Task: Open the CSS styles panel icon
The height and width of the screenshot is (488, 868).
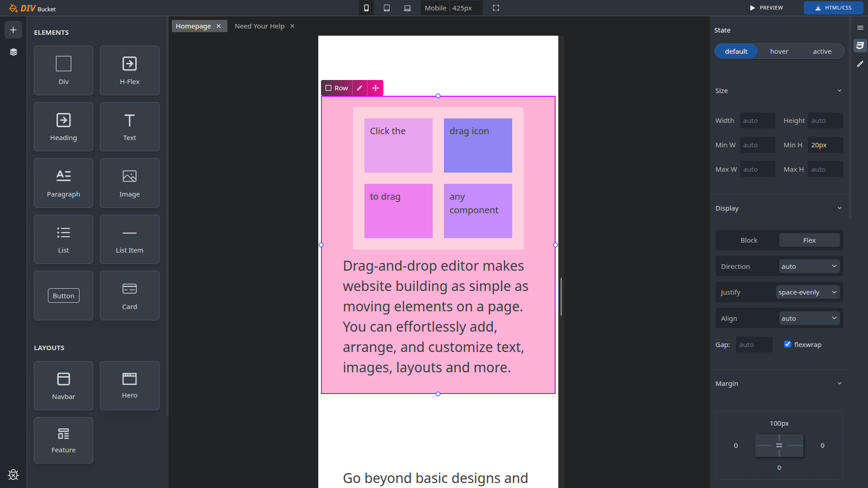Action: click(x=860, y=46)
